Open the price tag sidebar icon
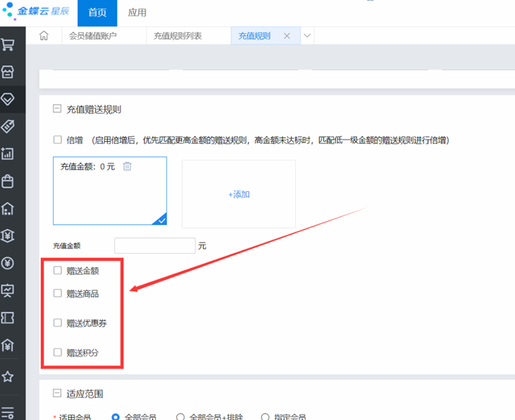Screen dimensions: 515x420 (8, 126)
